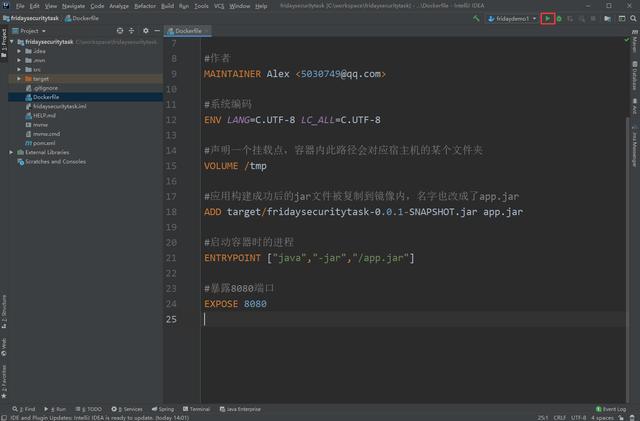This screenshot has width=640, height=421.
Task: Open the Refactor menu
Action: [145, 6]
